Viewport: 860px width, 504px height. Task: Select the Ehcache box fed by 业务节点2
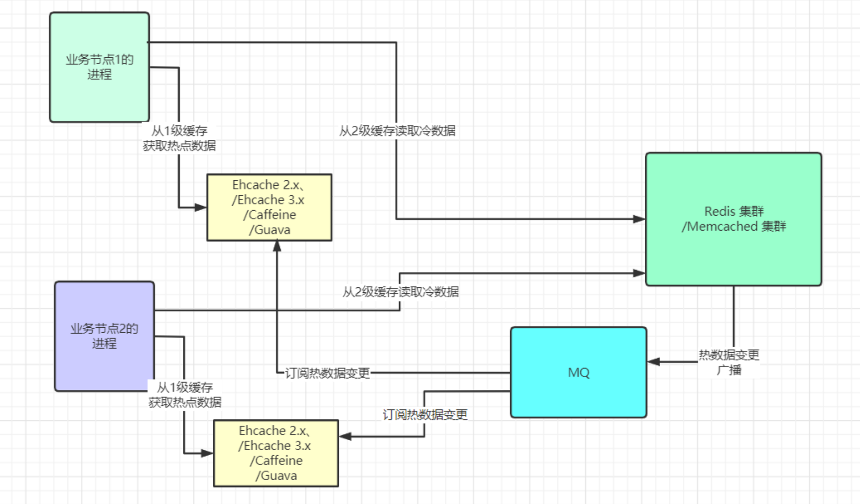click(x=276, y=453)
